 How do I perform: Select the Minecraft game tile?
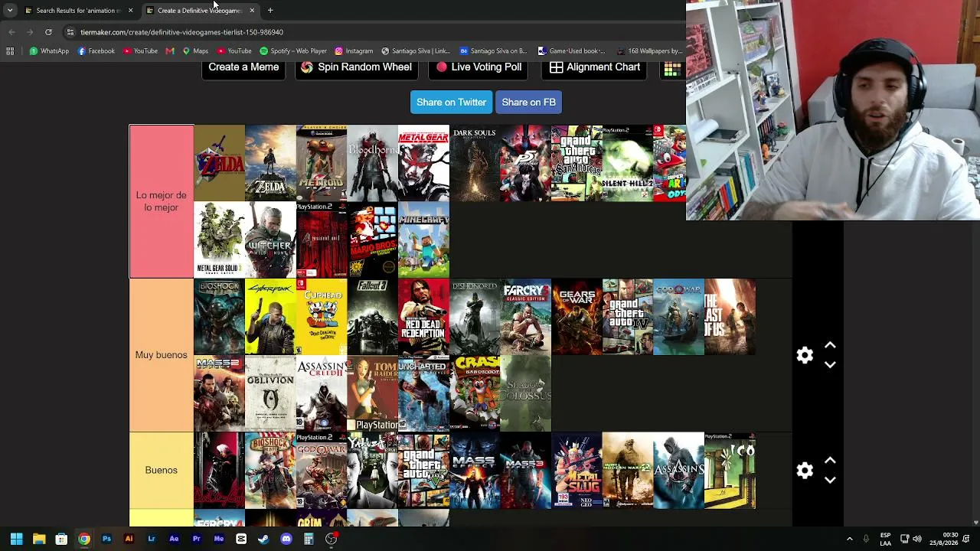pyautogui.click(x=423, y=240)
